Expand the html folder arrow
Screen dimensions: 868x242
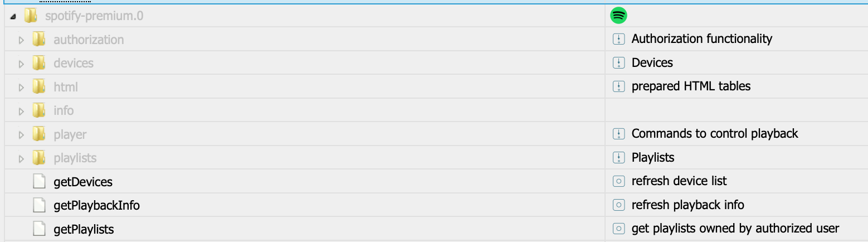point(21,88)
